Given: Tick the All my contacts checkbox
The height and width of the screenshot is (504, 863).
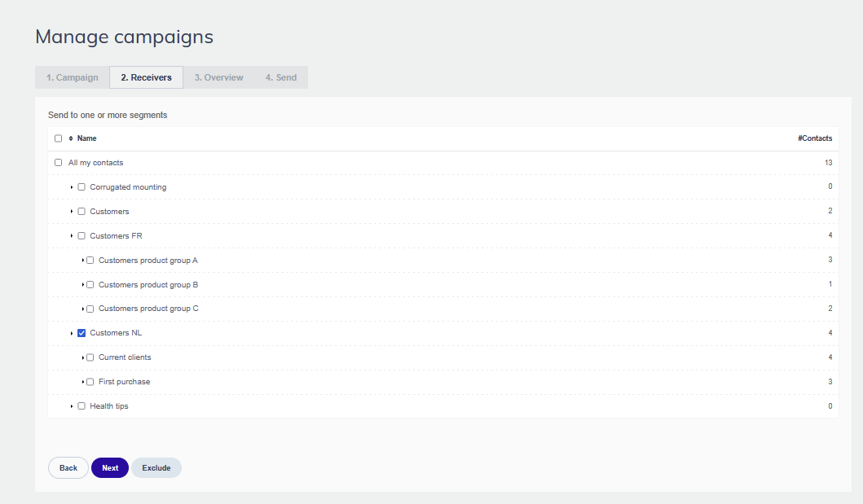Looking at the screenshot, I should pyautogui.click(x=59, y=163).
